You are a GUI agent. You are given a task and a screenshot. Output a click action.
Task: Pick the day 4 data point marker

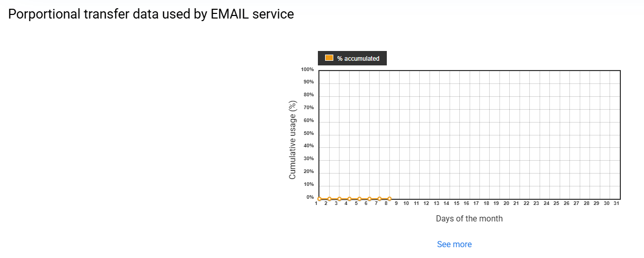pyautogui.click(x=349, y=199)
